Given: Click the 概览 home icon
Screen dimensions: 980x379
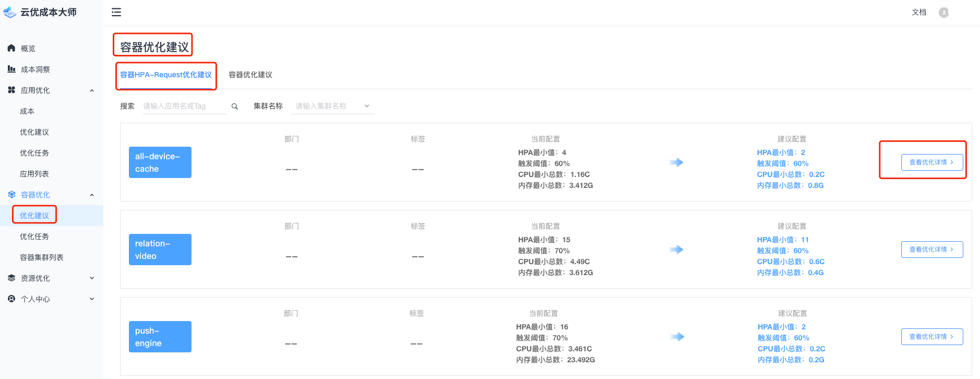Looking at the screenshot, I should pyautogui.click(x=11, y=48).
